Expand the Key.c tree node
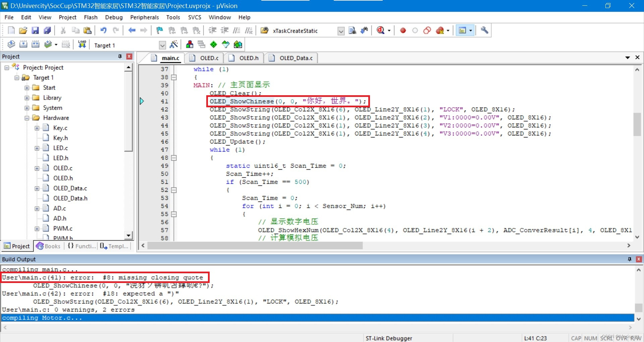This screenshot has height=342, width=644. tap(37, 128)
